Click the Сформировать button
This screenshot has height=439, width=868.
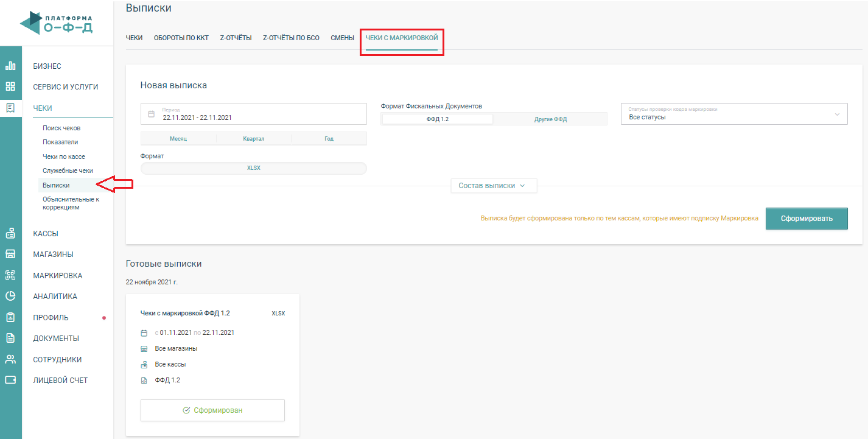point(807,219)
